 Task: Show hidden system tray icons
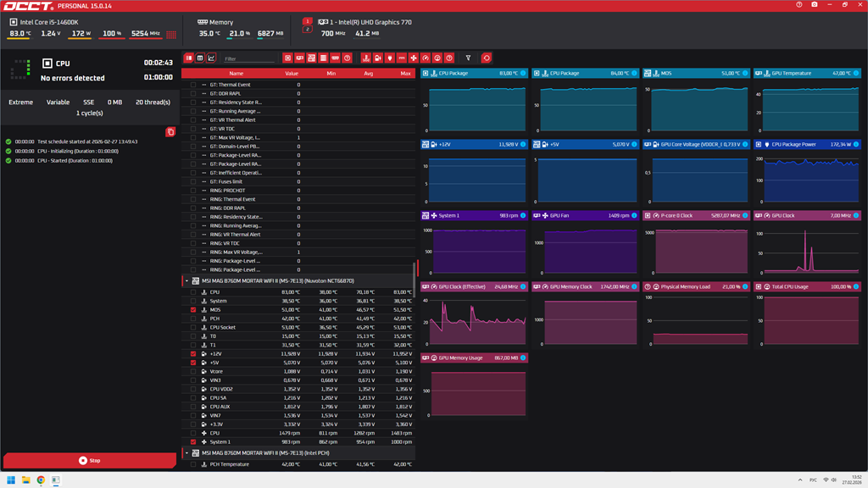[800, 480]
